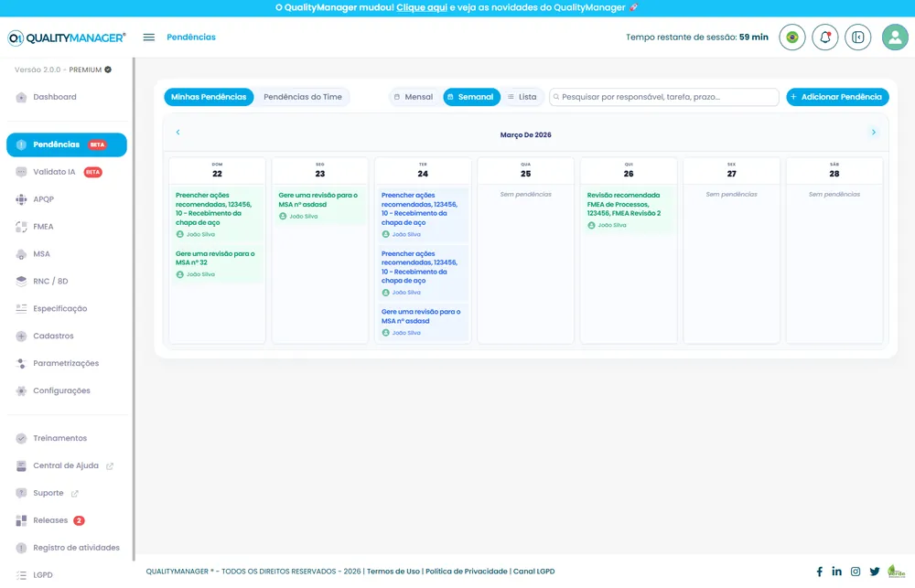The width and height of the screenshot is (915, 588).
Task: Open Pendências do Time tab
Action: click(x=302, y=97)
